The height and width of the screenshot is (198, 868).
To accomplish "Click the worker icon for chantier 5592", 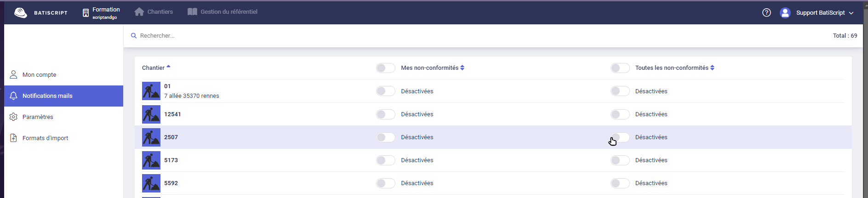I will point(151,183).
